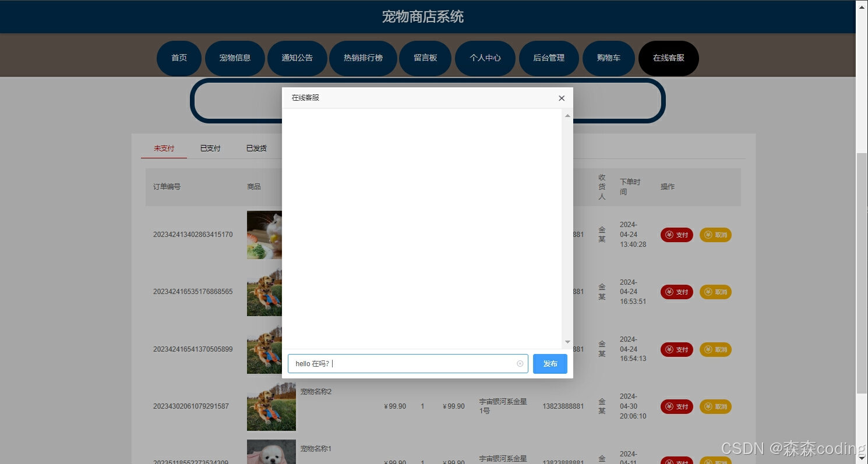Screen dimensions: 868x464
Task: Click order number 202342413402863415170
Action: tap(193, 235)
